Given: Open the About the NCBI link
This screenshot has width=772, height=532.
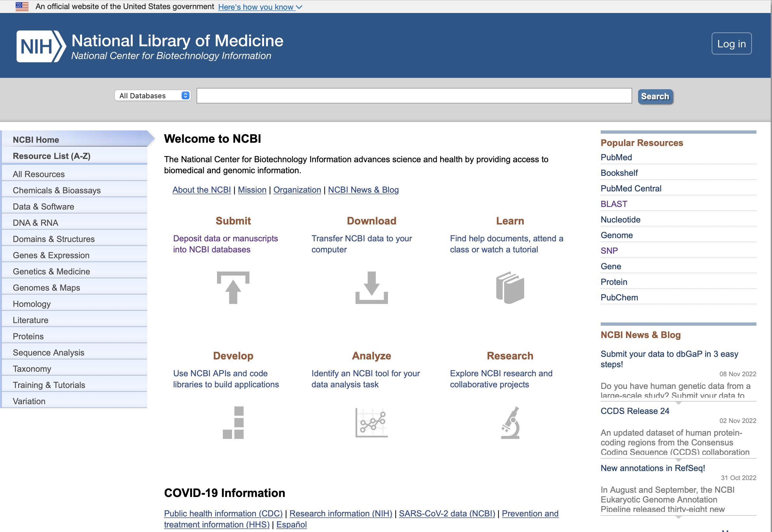Looking at the screenshot, I should [x=202, y=190].
